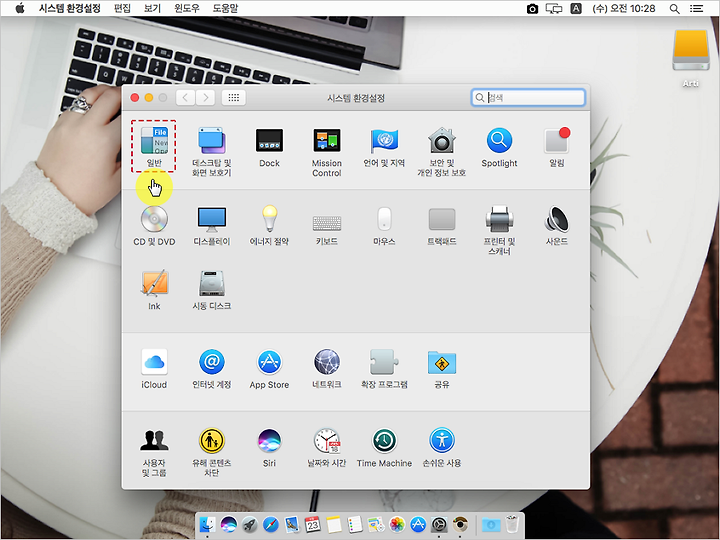Click the 검색 search field
The height and width of the screenshot is (540, 720).
click(528, 97)
